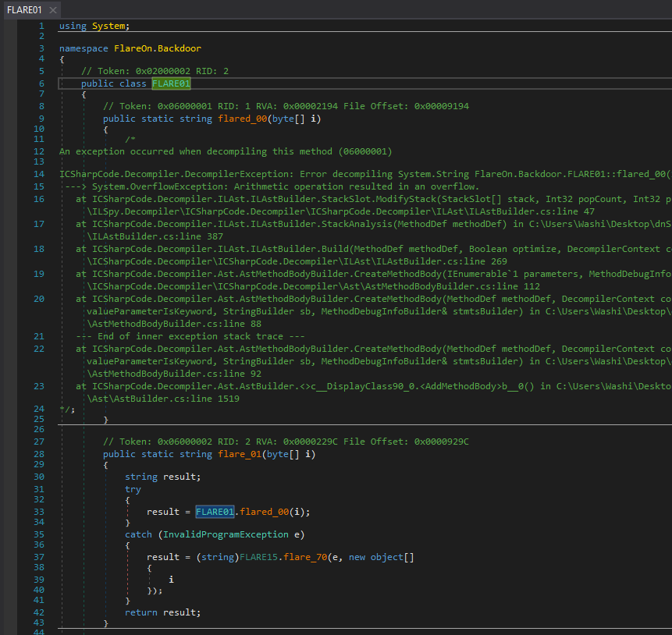Click the DecompilerException error line
672x635 pixels.
pyautogui.click(x=365, y=175)
